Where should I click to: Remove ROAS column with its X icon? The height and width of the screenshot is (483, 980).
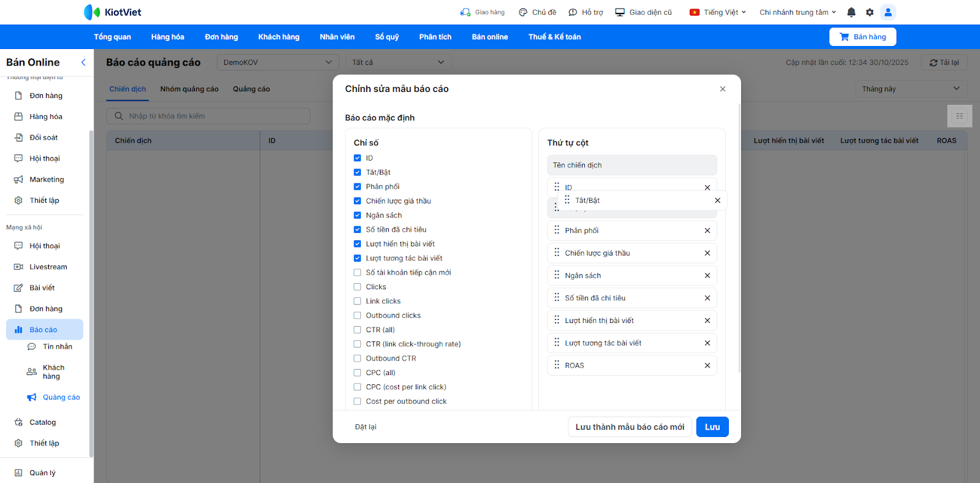click(707, 366)
